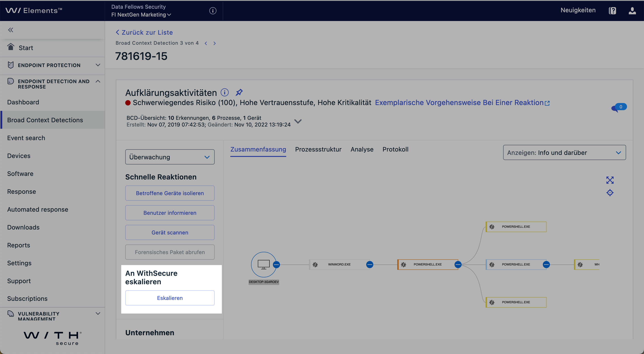Collapse DESKTOP-3G4ROEV node minus toggle
This screenshot has width=644, height=354.
click(x=276, y=264)
